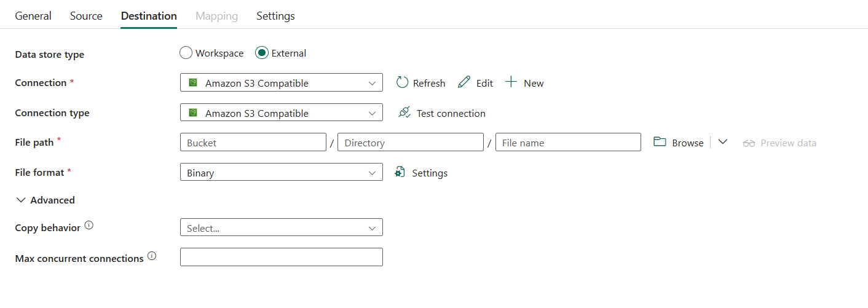Click the Refresh button label
Image resolution: width=868 pixels, height=308 pixels.
click(429, 83)
